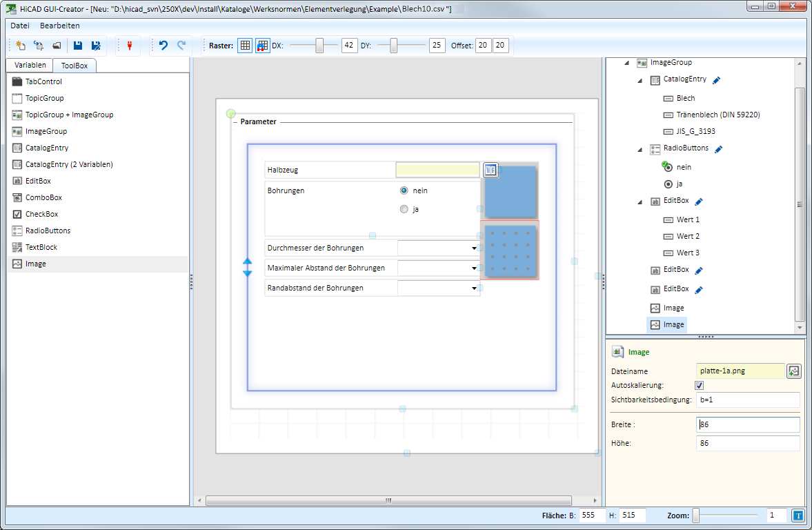
Task: Select the 'nein' radio button for Bohrungen
Action: (x=404, y=190)
